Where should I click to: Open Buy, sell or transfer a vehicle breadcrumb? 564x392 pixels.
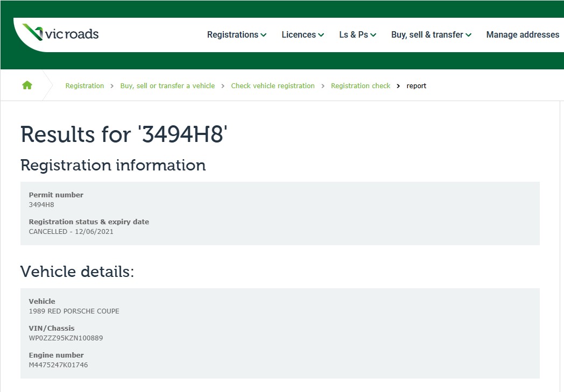[x=167, y=85]
